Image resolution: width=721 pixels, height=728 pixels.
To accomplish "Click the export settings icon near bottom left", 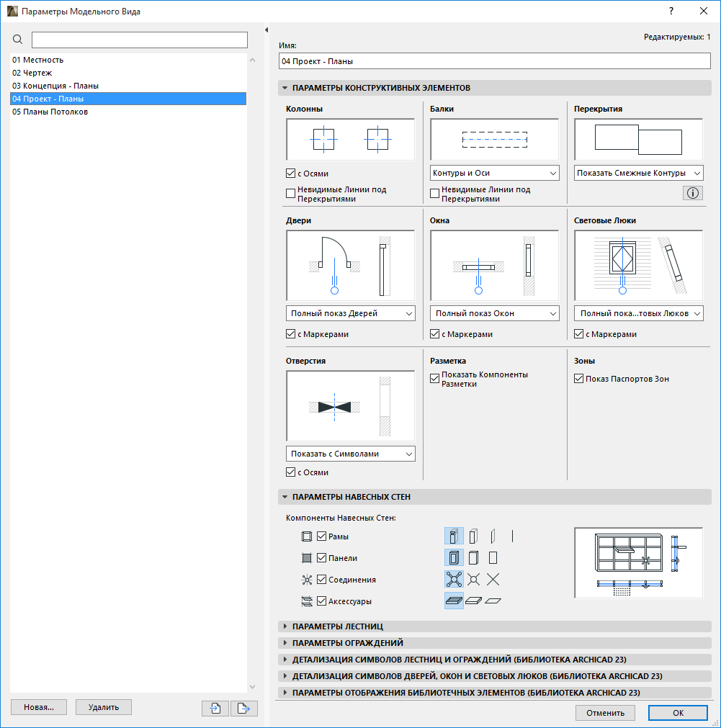I will 243,709.
